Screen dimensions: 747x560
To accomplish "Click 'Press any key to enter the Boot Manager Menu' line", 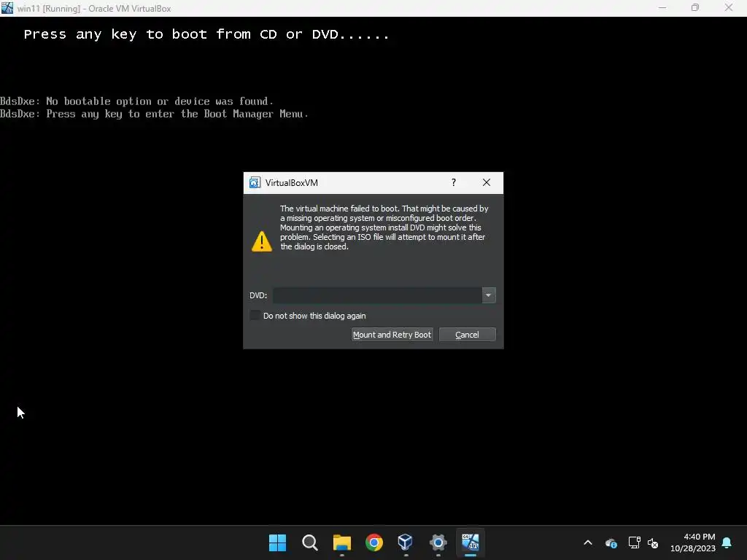I will tap(155, 114).
